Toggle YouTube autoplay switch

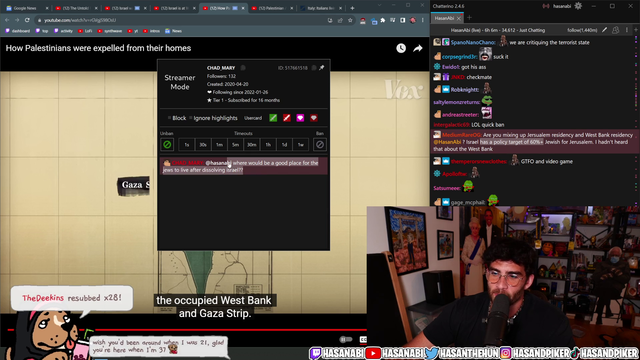click(x=346, y=340)
